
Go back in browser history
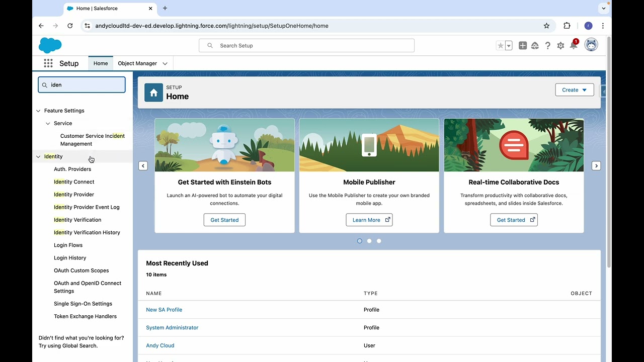41,26
